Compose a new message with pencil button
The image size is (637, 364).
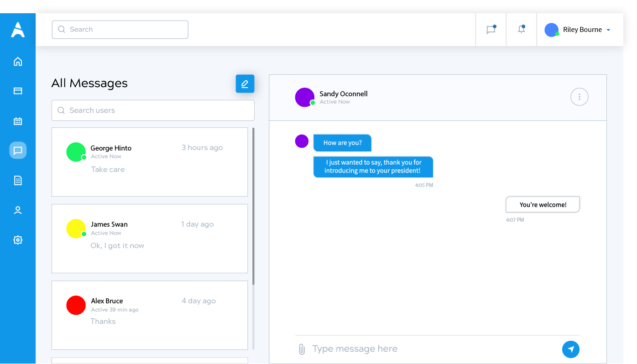(245, 84)
